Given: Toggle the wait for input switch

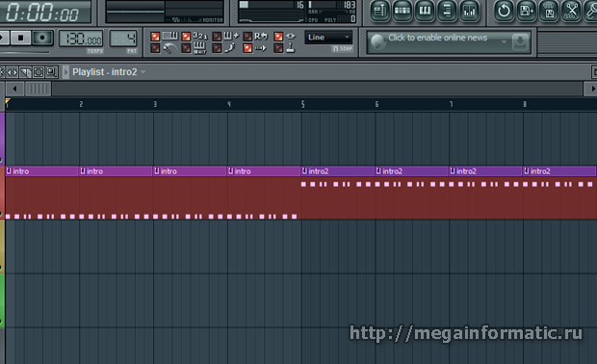Looking at the screenshot, I should pos(186,48).
